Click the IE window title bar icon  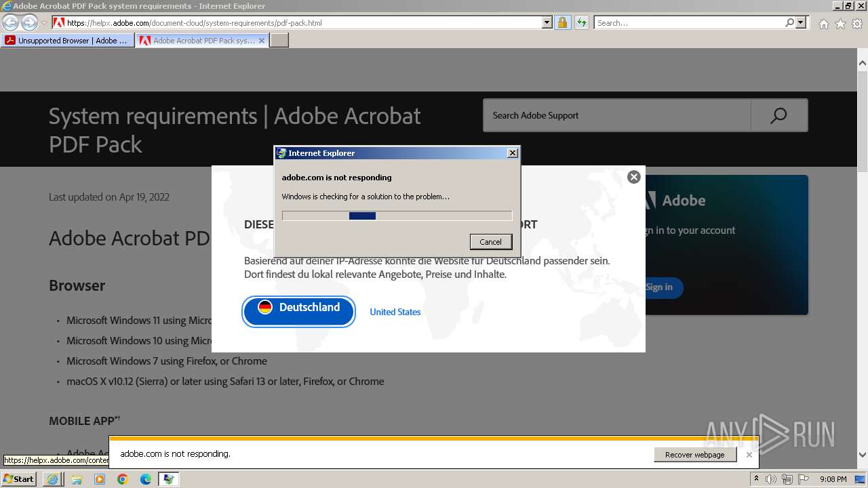point(7,6)
